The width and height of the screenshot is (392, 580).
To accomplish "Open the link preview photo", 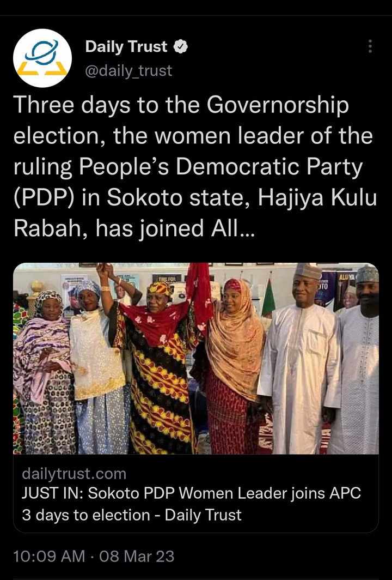I will (196, 359).
